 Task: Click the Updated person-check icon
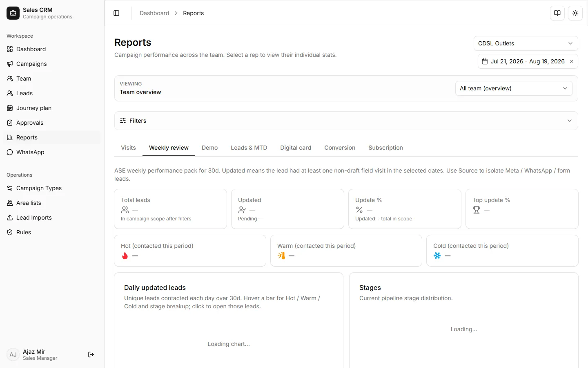pyautogui.click(x=242, y=210)
